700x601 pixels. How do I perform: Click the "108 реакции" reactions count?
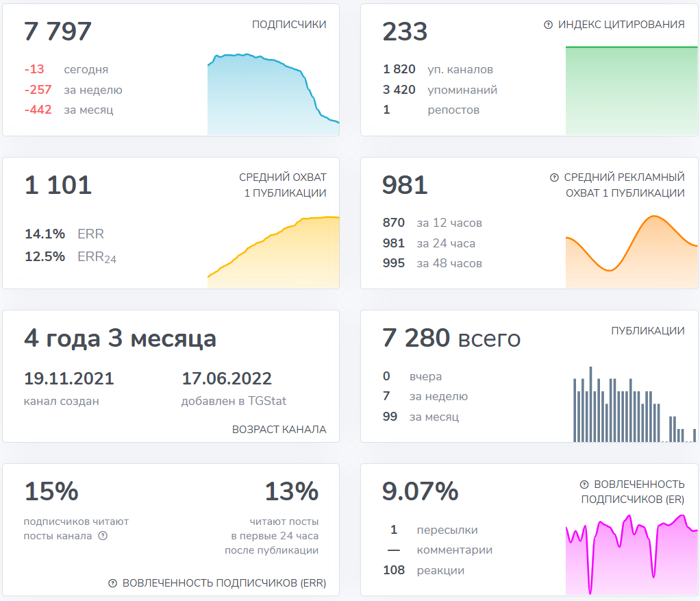click(425, 569)
